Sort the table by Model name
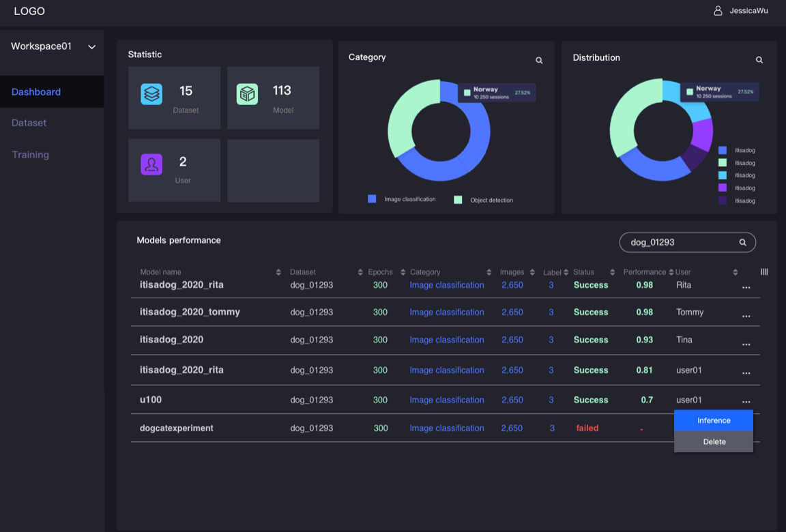 (x=278, y=272)
